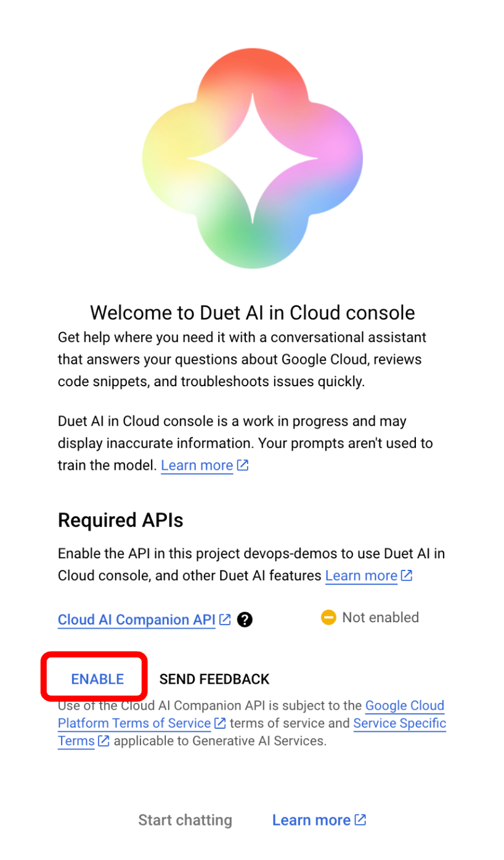Click external-link icon after Service Specific Terms
Screen dimensions: 504x860
point(104,741)
